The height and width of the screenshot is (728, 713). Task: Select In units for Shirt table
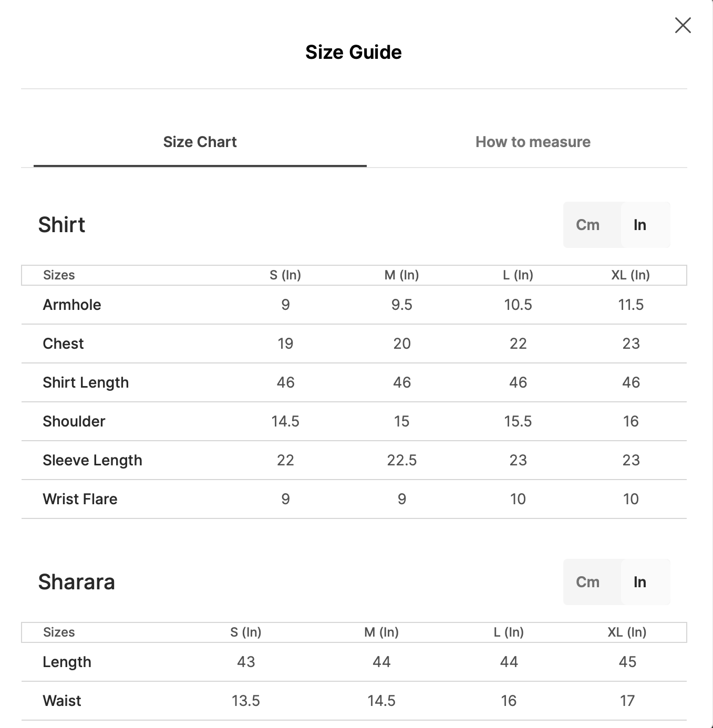(x=640, y=225)
